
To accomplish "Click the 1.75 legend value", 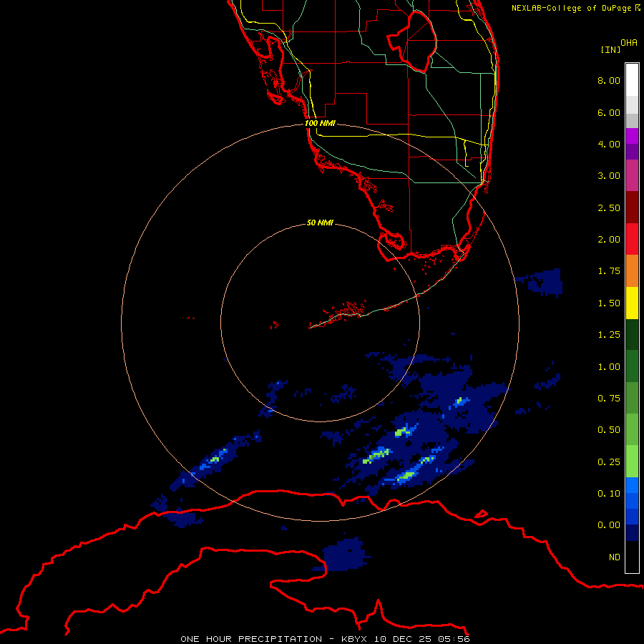I will [x=609, y=271].
